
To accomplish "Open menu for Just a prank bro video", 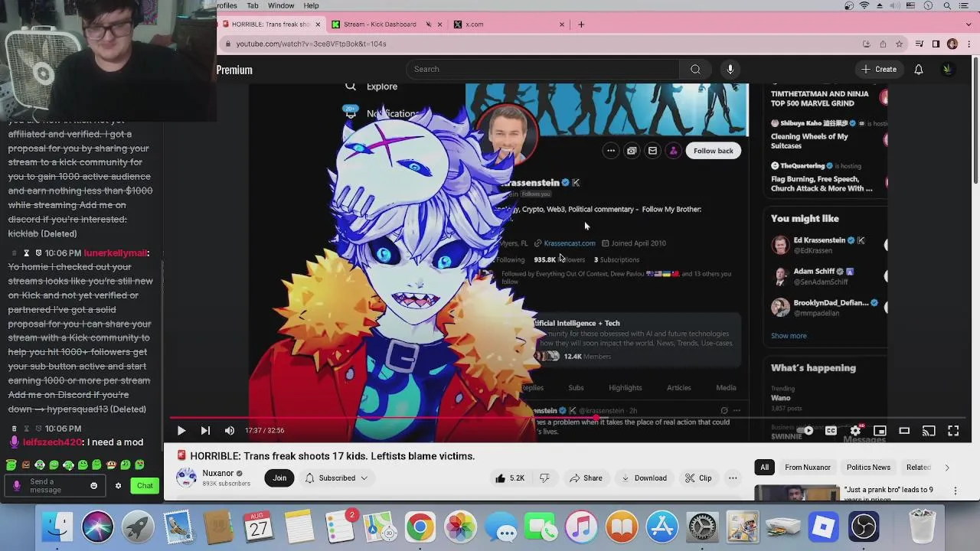I will click(955, 491).
